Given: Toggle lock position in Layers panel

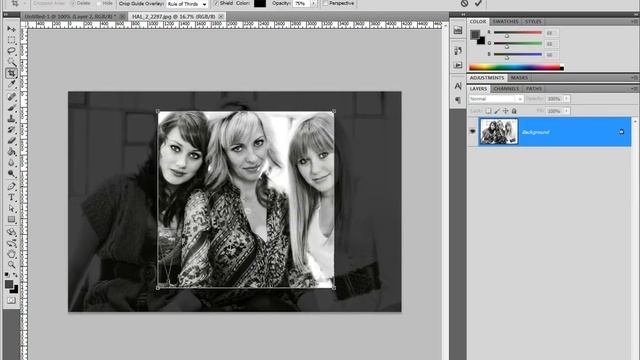Looking at the screenshot, I should 505,111.
